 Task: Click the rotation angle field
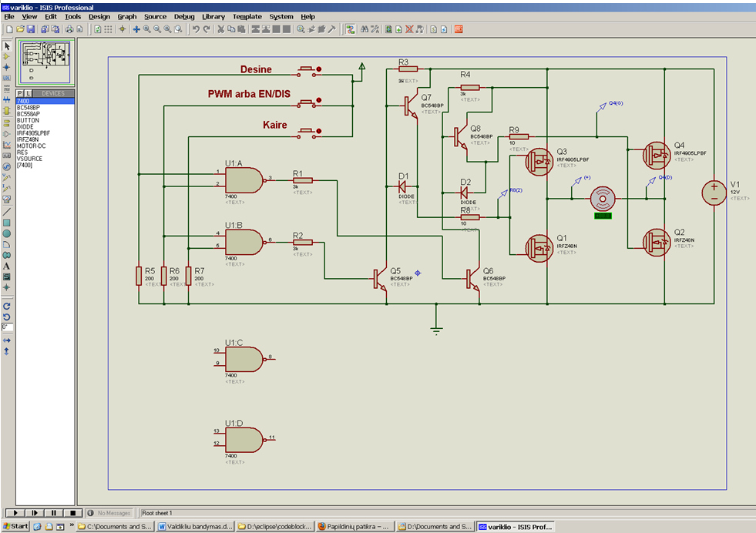[7, 327]
